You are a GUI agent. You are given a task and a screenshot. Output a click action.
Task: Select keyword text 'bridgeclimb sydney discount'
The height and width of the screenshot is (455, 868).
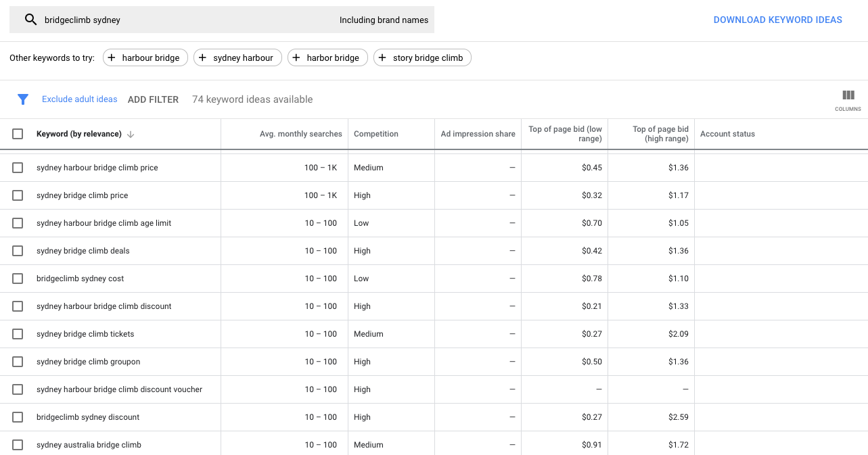[x=88, y=417]
